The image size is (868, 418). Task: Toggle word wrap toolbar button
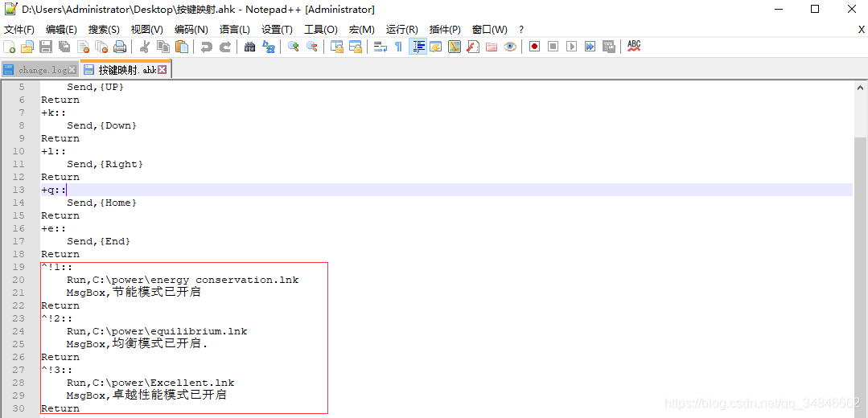(x=381, y=47)
